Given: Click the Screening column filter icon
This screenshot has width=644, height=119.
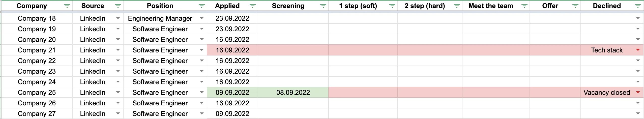Looking at the screenshot, I should (x=323, y=6).
